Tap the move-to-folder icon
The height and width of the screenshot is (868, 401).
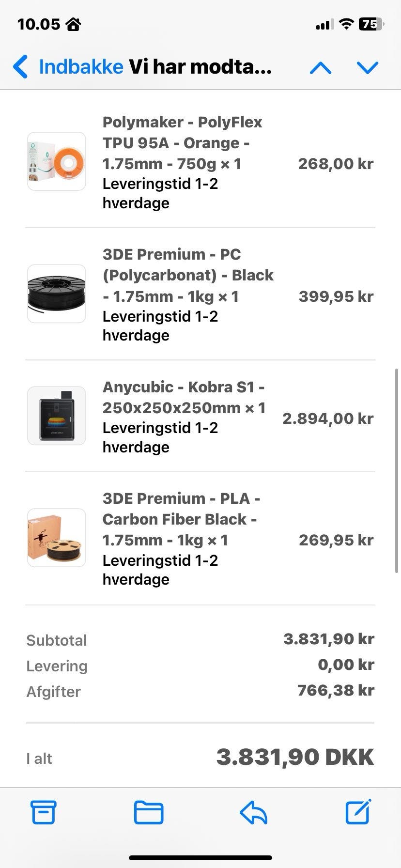pyautogui.click(x=148, y=812)
